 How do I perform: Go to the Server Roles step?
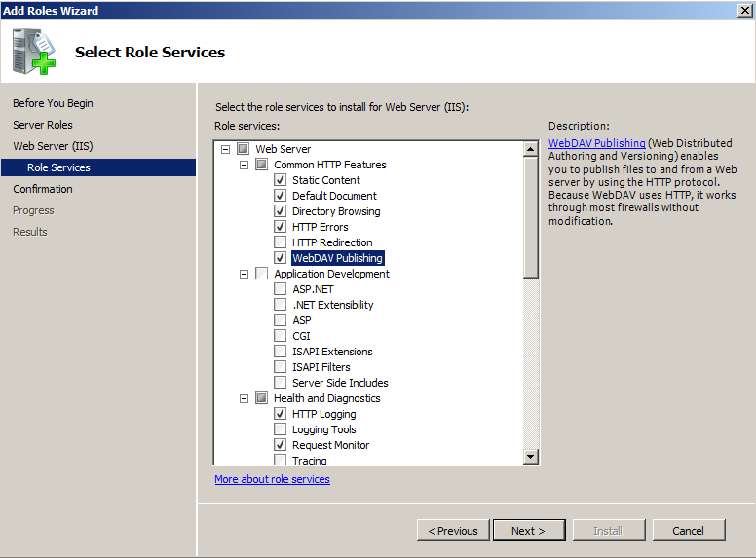43,125
